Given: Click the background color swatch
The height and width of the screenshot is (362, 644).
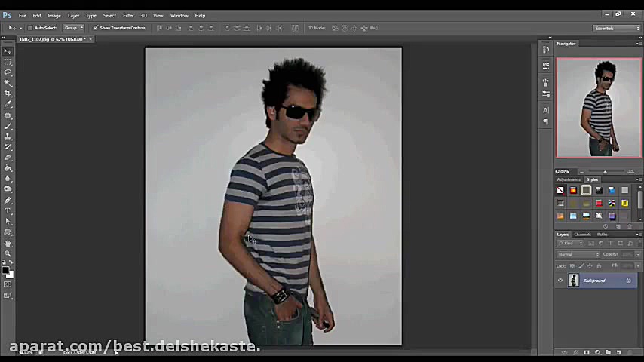Looking at the screenshot, I should tap(11, 275).
